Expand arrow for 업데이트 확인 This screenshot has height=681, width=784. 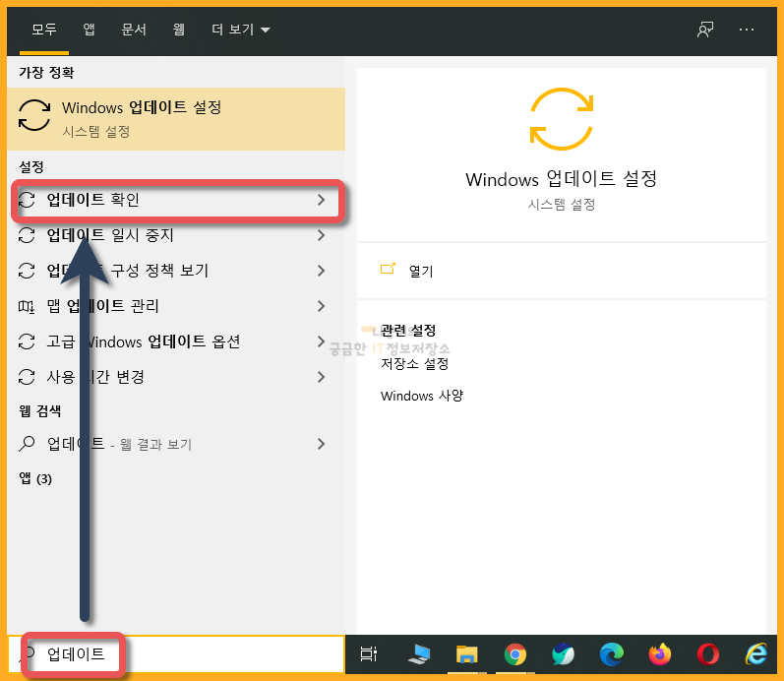tap(321, 200)
